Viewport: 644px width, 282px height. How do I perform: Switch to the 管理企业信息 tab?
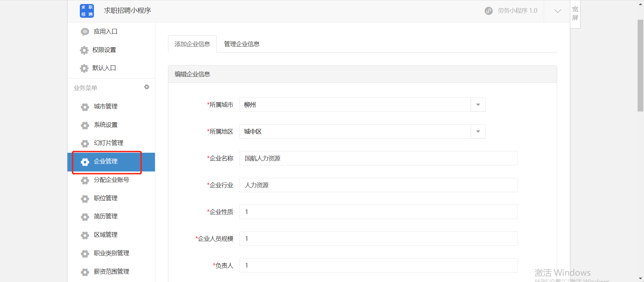[242, 44]
